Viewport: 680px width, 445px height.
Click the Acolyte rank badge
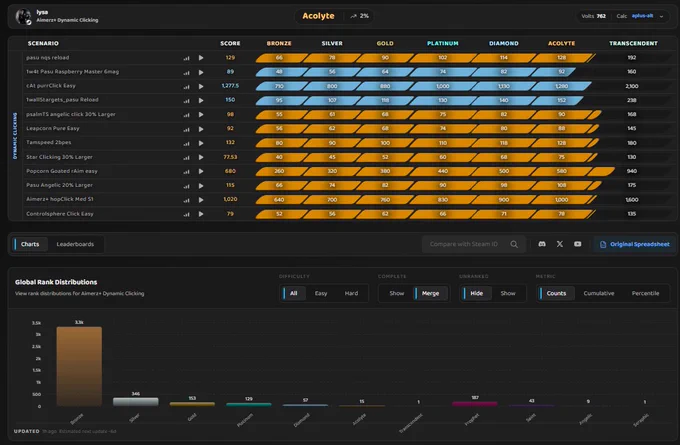pos(318,16)
